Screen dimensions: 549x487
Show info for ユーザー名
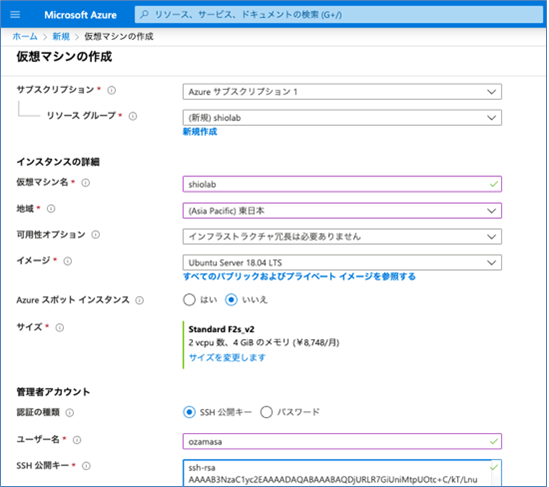(x=77, y=440)
